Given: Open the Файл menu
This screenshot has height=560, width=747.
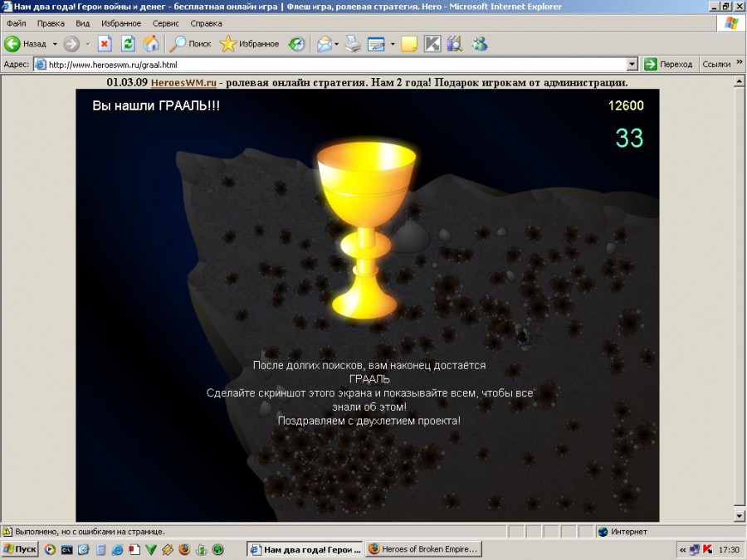Looking at the screenshot, I should pyautogui.click(x=17, y=23).
